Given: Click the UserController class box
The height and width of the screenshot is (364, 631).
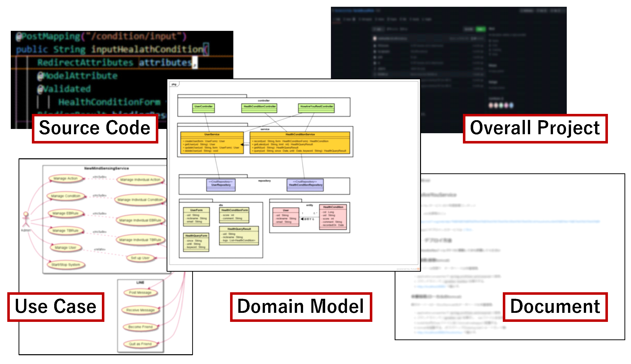Looking at the screenshot, I should pos(203,108).
